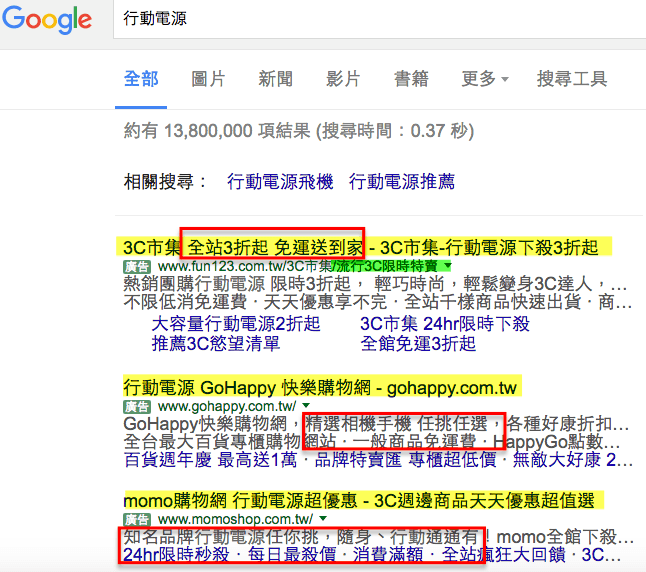646x572 pixels.
Task: Click the 百貨週年慶 最高送1萬 link
Action: pos(210,460)
